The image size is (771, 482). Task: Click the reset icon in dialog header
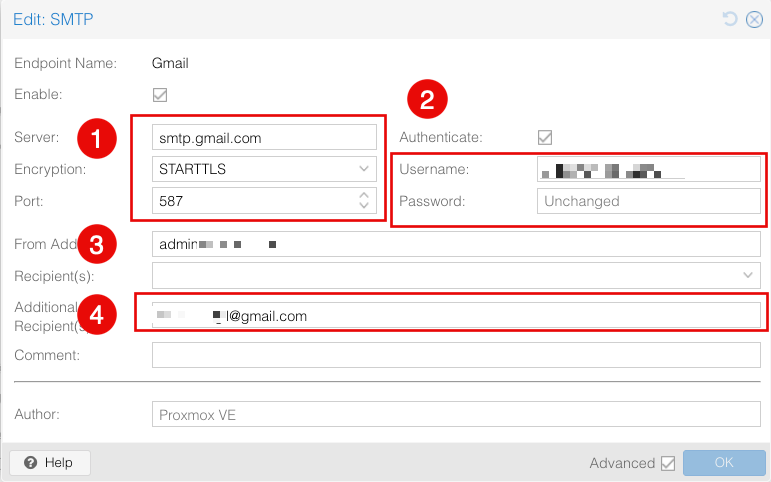pyautogui.click(x=732, y=19)
